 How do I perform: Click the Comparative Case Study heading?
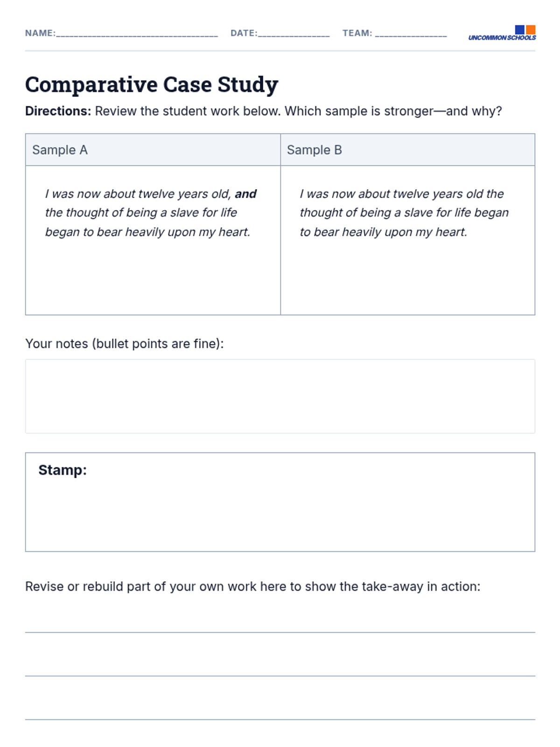152,85
